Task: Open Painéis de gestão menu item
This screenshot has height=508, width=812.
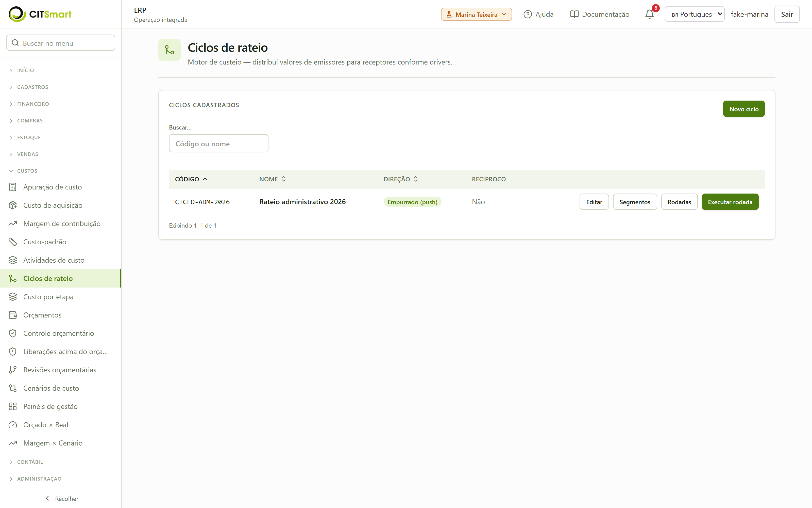Action: pos(61,407)
